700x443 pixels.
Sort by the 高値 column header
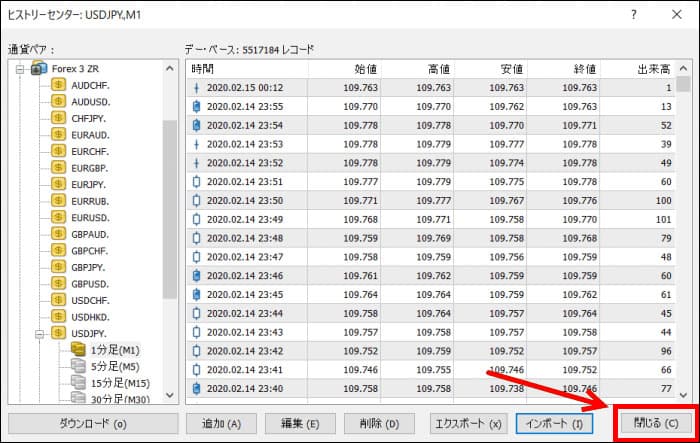417,69
